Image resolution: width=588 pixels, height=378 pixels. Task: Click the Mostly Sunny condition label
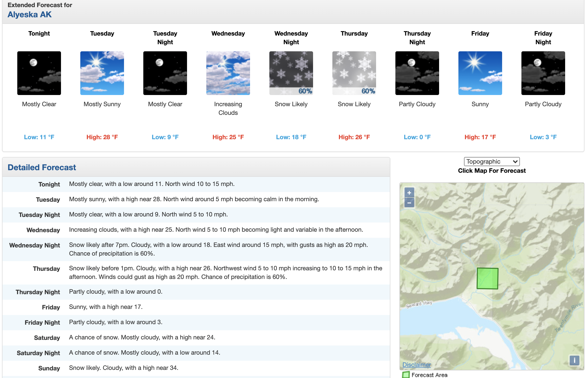tap(102, 104)
